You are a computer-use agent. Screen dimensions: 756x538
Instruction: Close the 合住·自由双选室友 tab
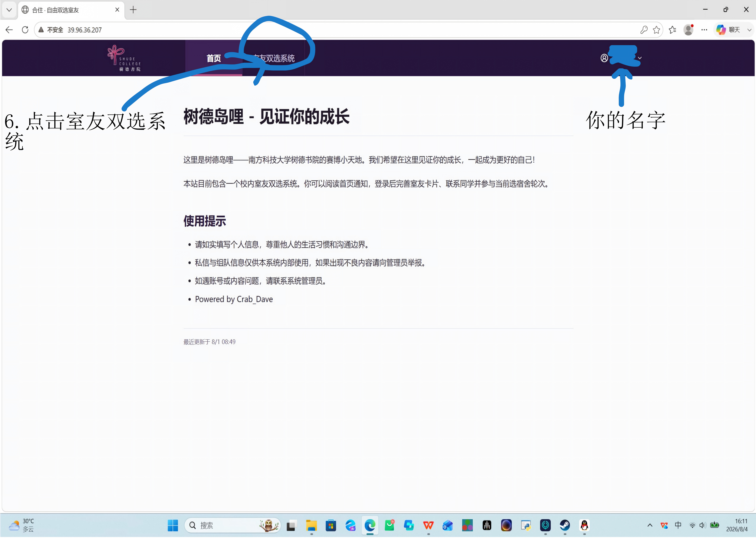pos(117,10)
